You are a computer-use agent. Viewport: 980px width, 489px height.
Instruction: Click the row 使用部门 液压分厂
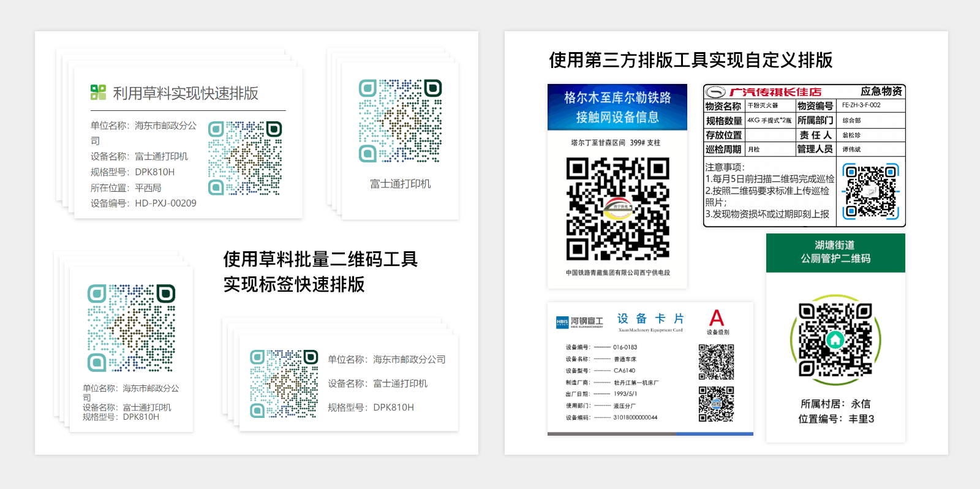(601, 406)
